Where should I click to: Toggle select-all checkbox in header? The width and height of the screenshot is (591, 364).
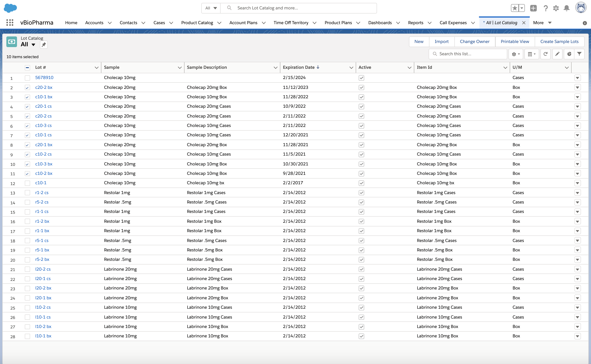coord(27,68)
